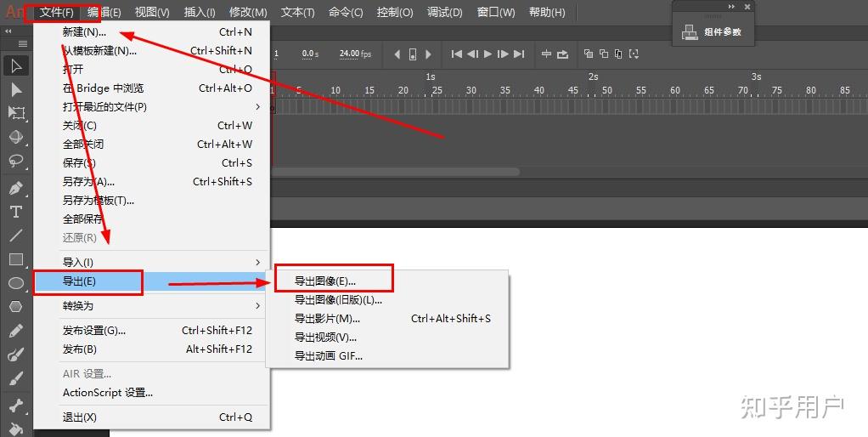Play the timeline animation
868x437 pixels.
pos(488,54)
